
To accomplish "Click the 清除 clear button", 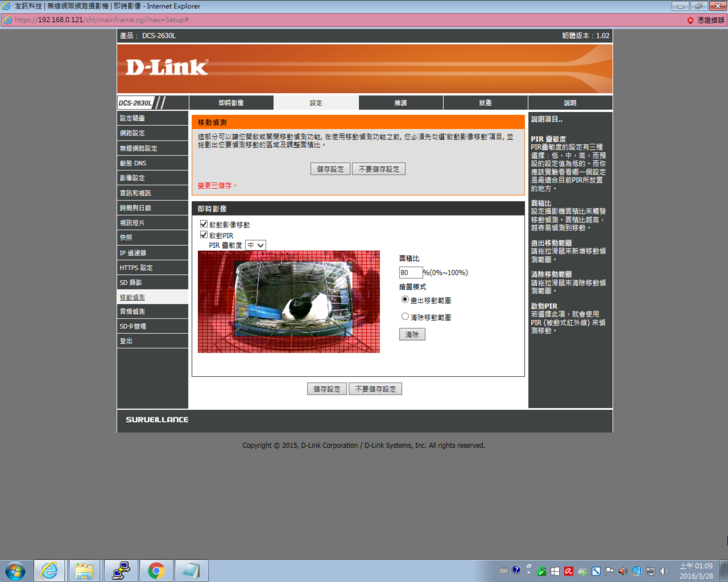I will coord(412,334).
